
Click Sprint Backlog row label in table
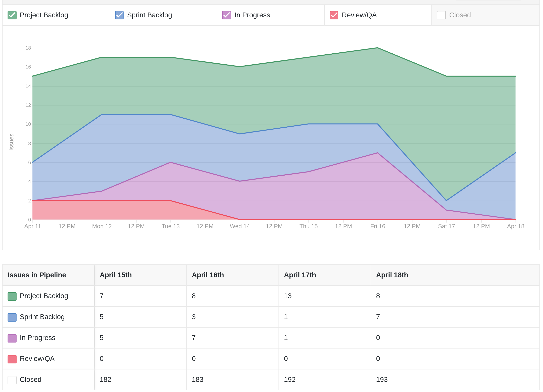pyautogui.click(x=42, y=317)
